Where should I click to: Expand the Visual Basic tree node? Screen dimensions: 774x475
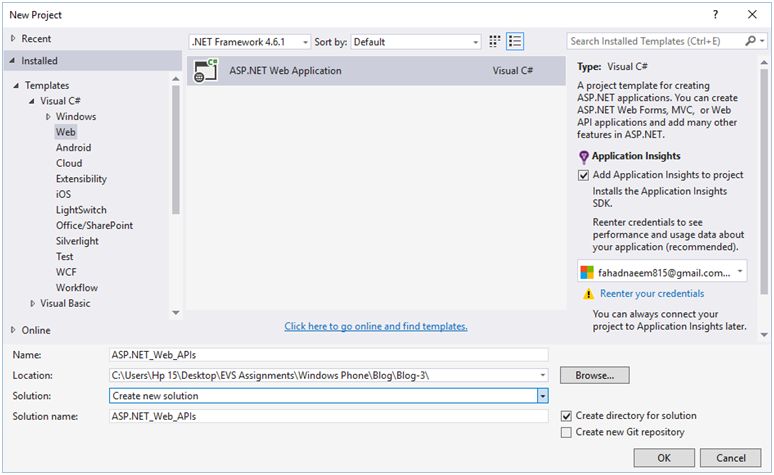point(33,304)
